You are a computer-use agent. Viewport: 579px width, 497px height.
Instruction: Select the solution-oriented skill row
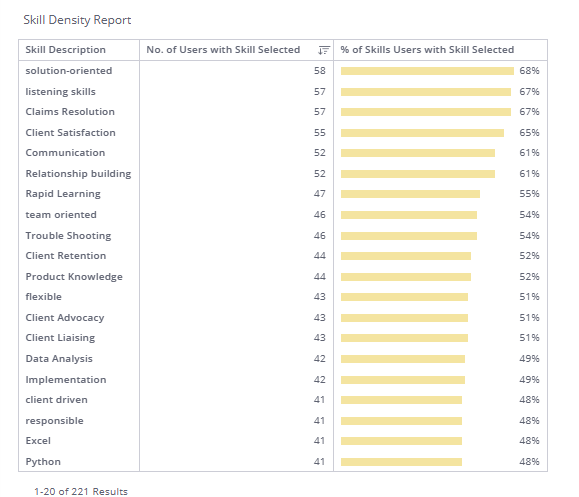click(283, 71)
